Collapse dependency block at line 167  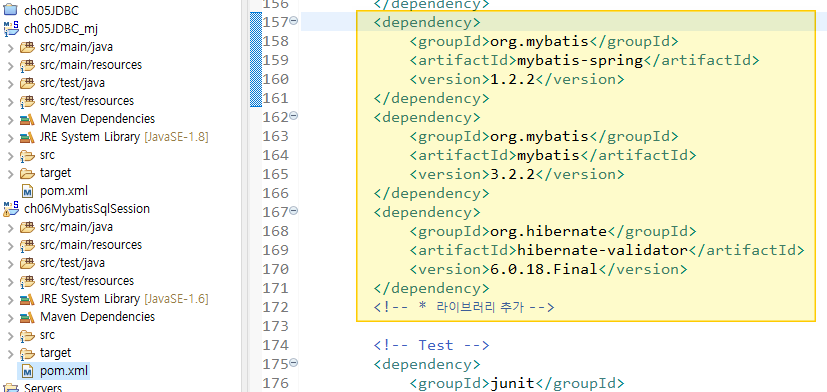[294, 211]
